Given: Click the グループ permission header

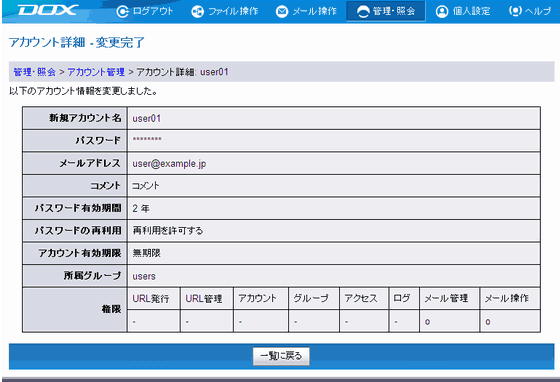Looking at the screenshot, I should click(311, 298).
